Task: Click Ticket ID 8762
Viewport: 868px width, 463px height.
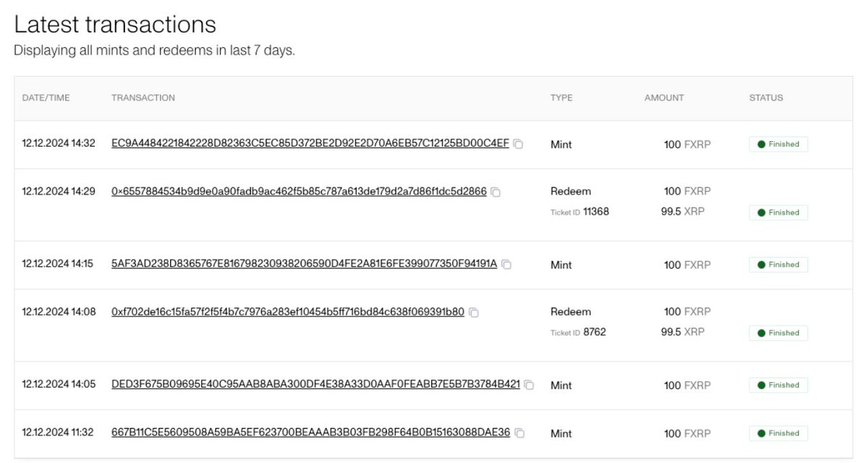Action: coord(577,332)
